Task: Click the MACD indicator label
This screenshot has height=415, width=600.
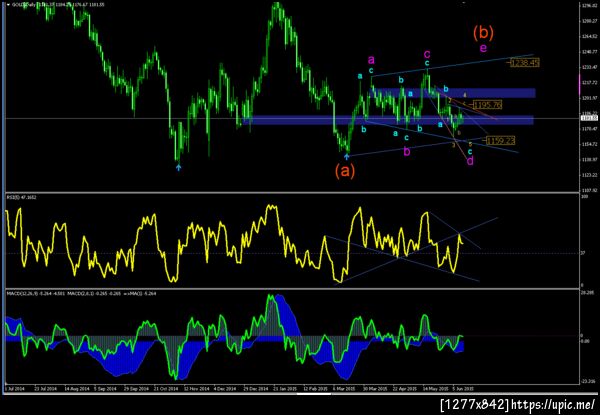Action: click(x=80, y=293)
